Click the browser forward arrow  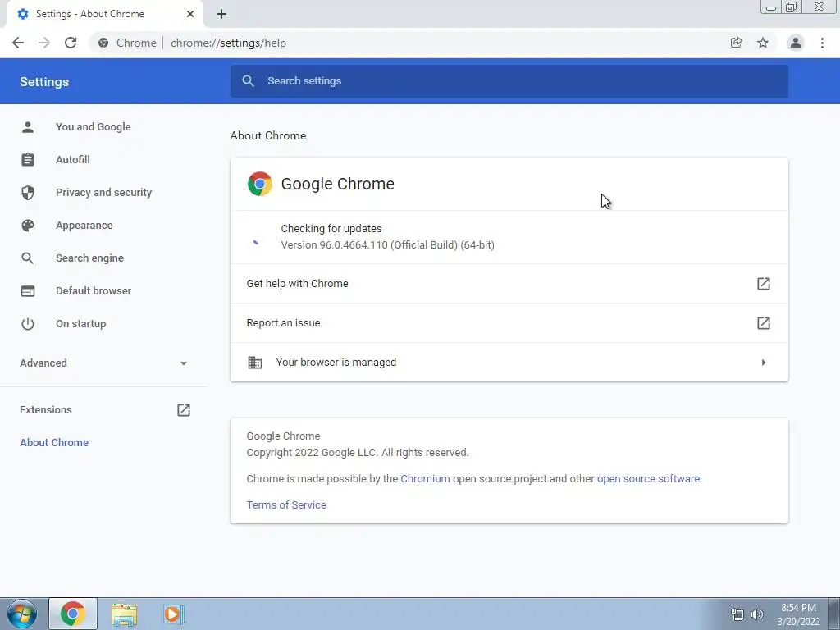[x=44, y=43]
